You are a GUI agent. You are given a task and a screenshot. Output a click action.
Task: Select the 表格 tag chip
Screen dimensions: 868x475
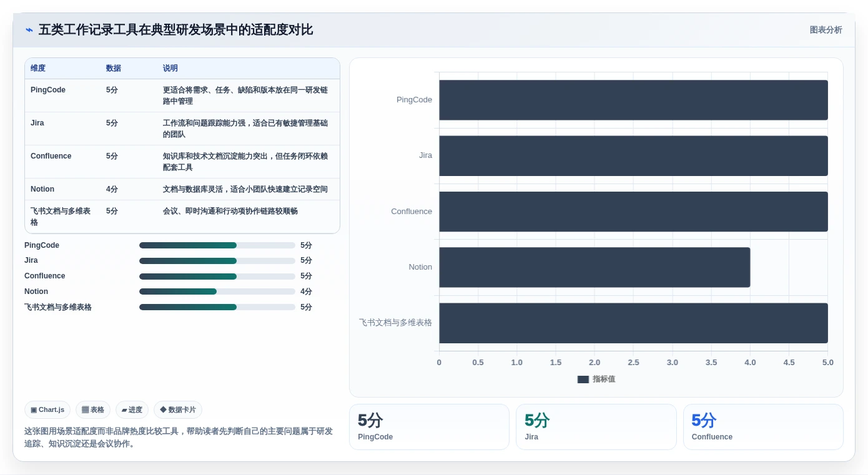(93, 410)
